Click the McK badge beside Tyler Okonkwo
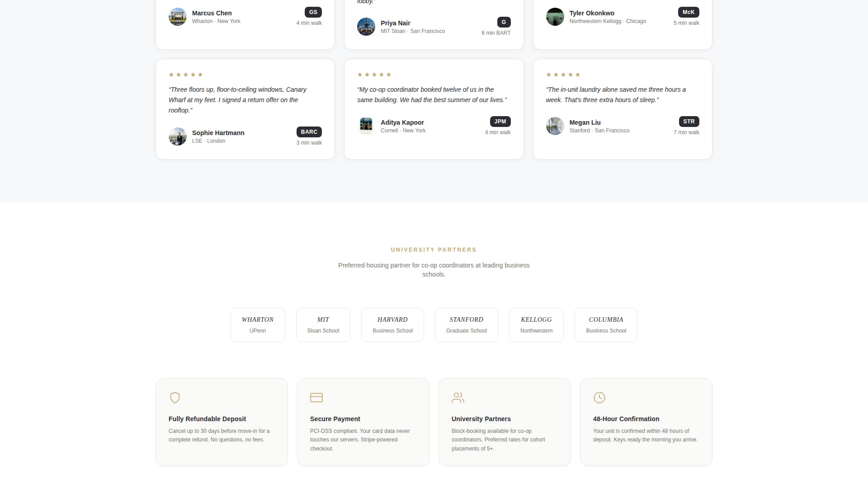Image resolution: width=868 pixels, height=488 pixels. (688, 12)
